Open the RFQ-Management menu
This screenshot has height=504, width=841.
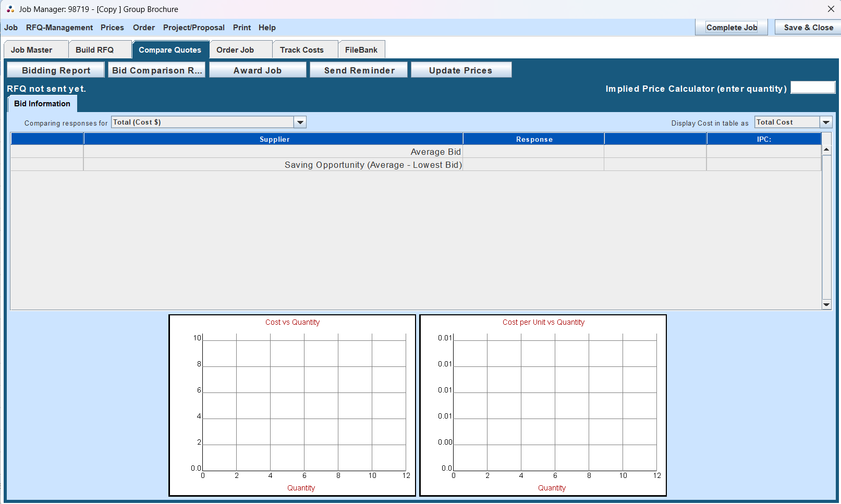(x=59, y=27)
